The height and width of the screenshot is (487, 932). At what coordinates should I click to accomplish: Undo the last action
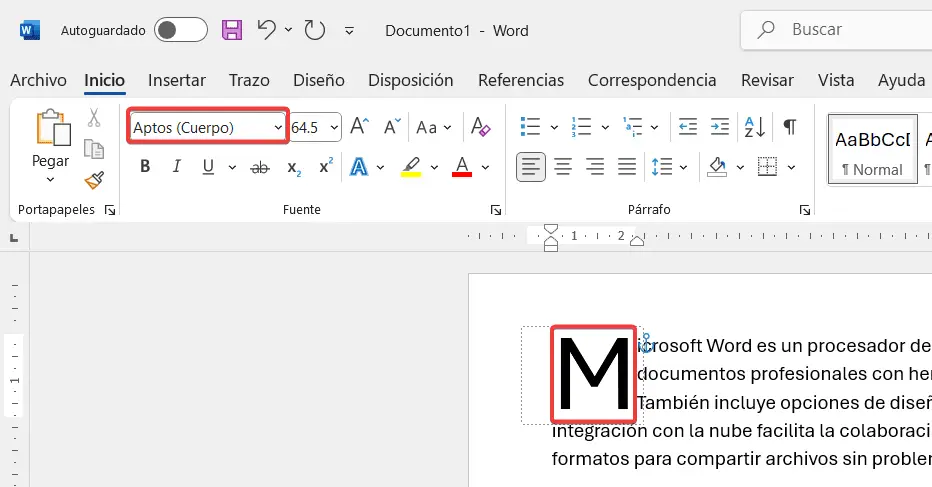[267, 30]
